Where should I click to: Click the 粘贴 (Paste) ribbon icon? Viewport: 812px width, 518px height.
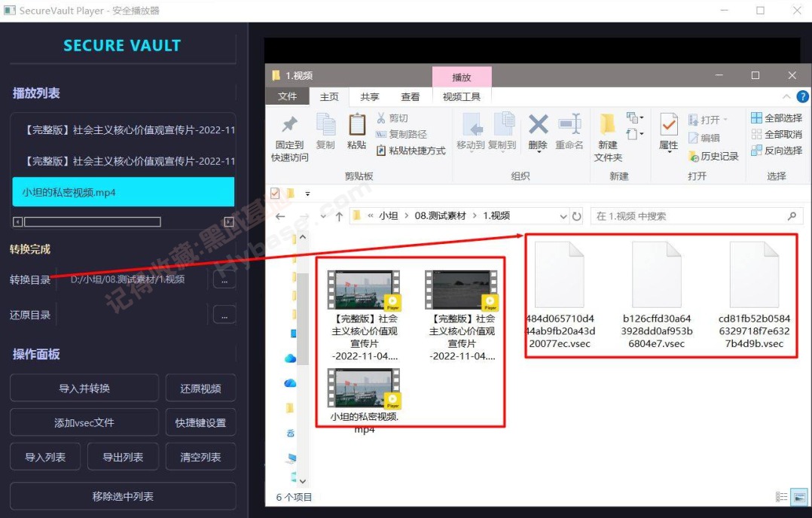click(x=356, y=134)
